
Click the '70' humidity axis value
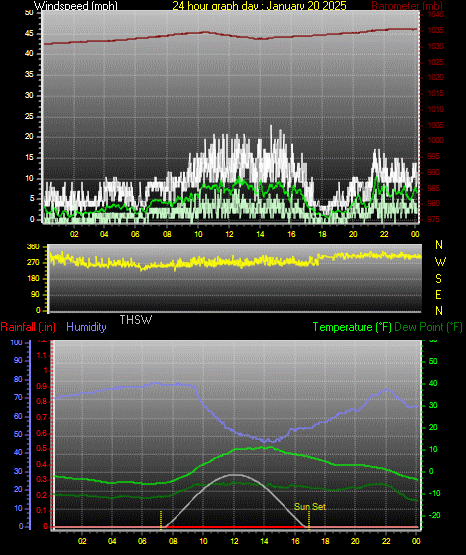coord(18,397)
